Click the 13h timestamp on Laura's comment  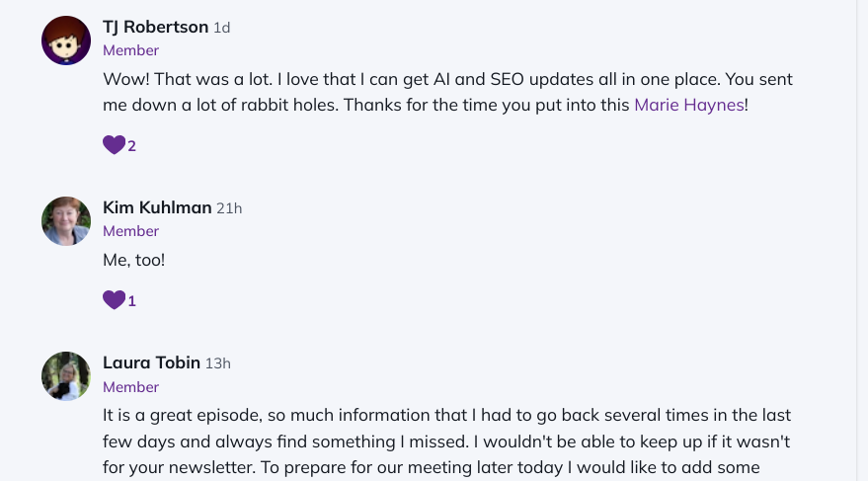[x=218, y=363]
